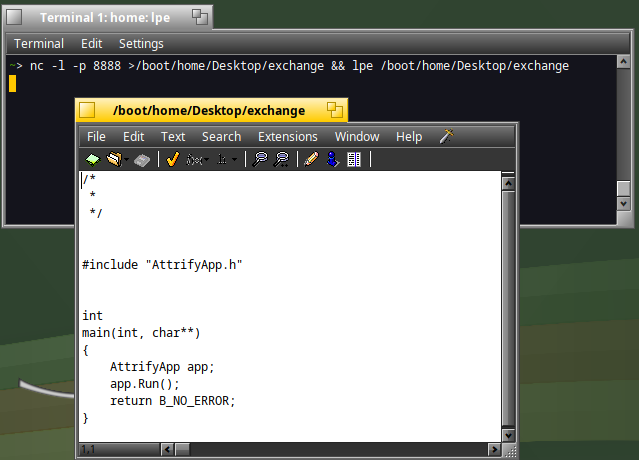The width and height of the screenshot is (639, 460).
Task: Click the closing brace } of main
Action: [85, 418]
